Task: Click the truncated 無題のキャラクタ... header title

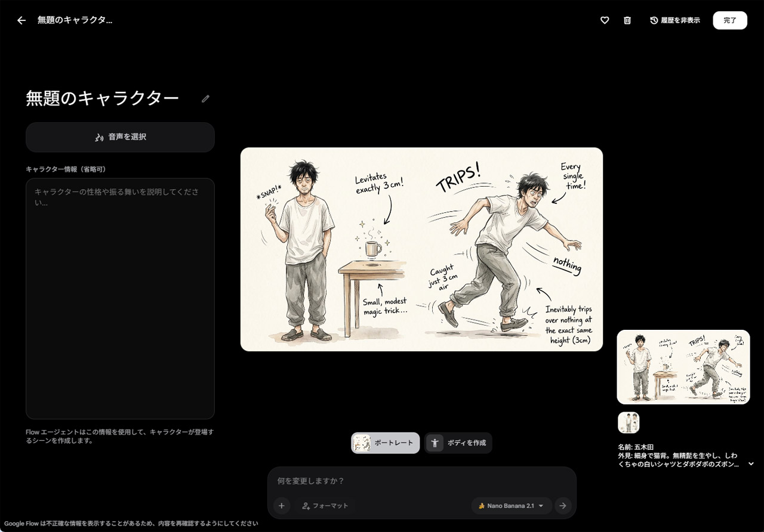Action: tap(75, 20)
